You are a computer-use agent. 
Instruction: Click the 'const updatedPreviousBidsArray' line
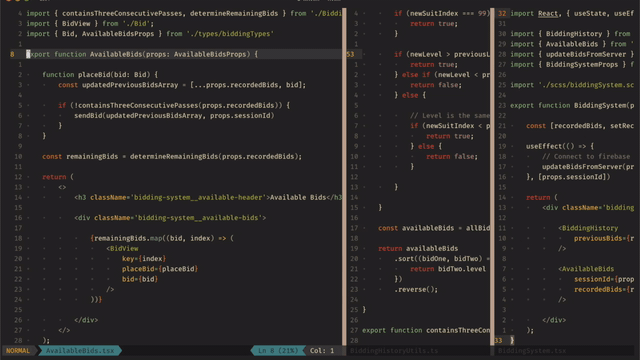click(x=182, y=85)
